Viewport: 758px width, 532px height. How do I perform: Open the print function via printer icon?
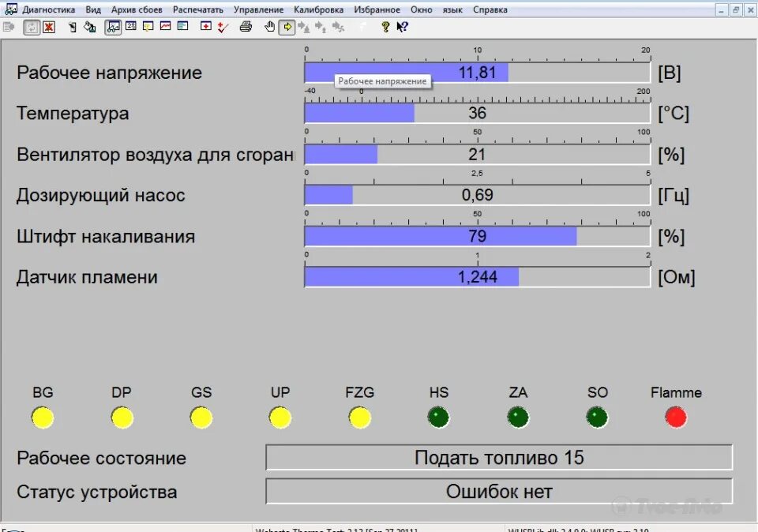(x=245, y=27)
